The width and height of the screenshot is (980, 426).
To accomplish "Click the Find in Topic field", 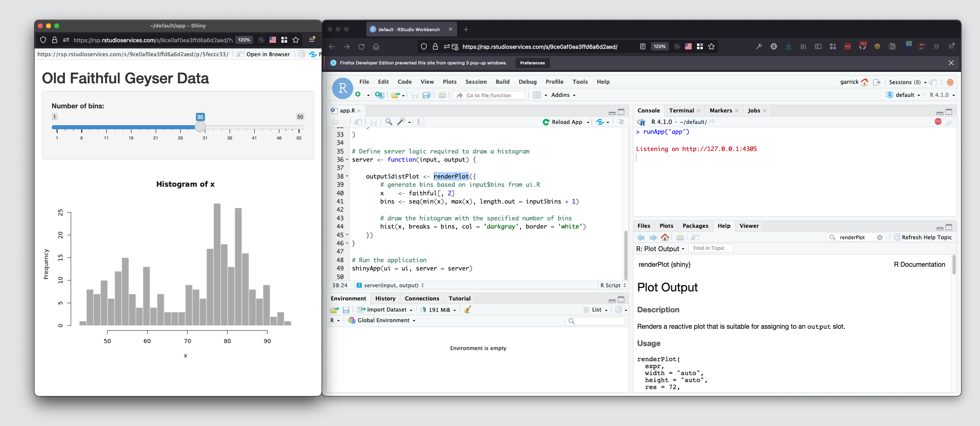I will [x=711, y=248].
